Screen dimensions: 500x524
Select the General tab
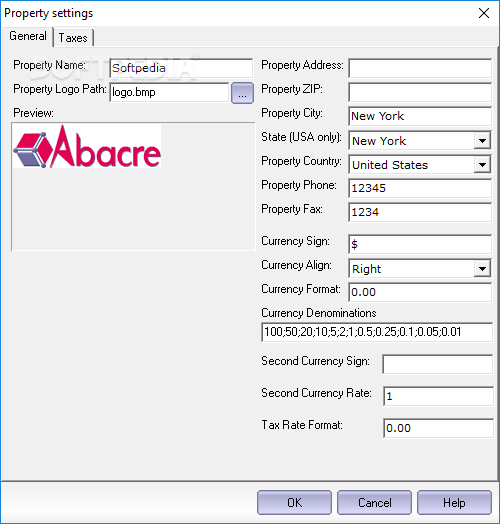[28, 36]
